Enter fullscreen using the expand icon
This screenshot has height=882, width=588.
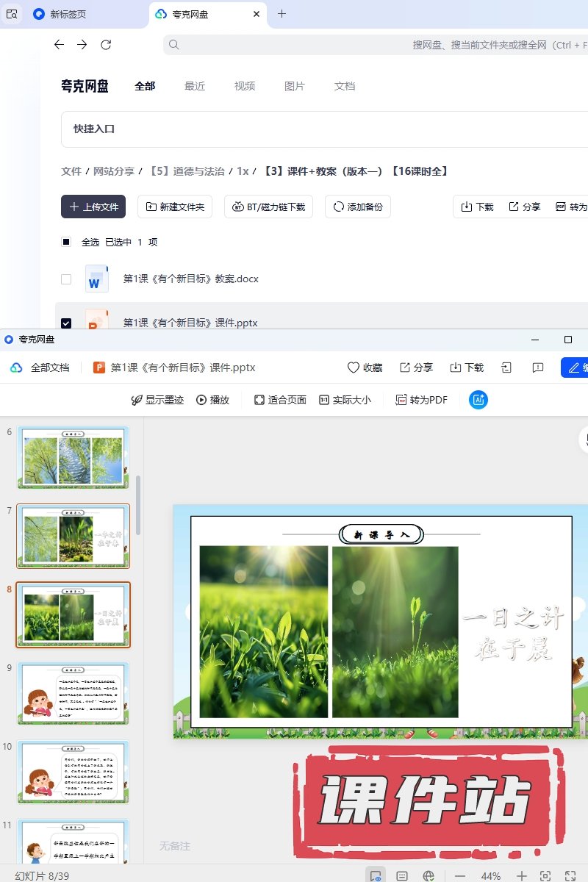(x=570, y=876)
